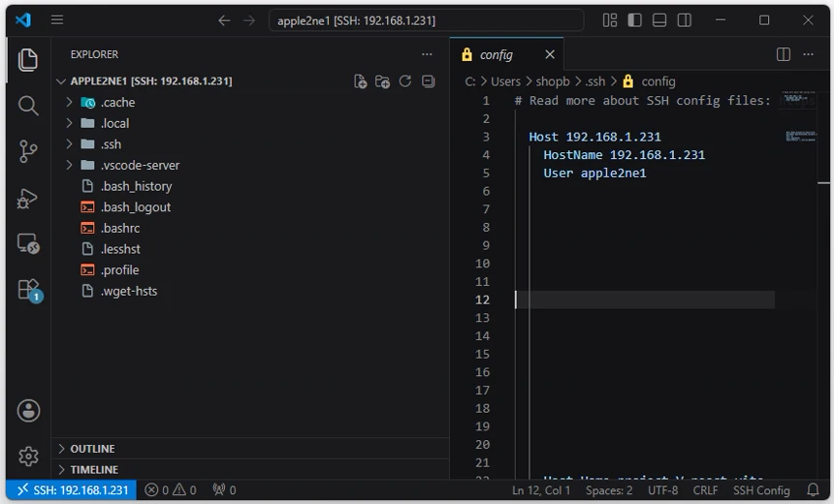Open the .bash_history file
The image size is (834, 504).
136,186
